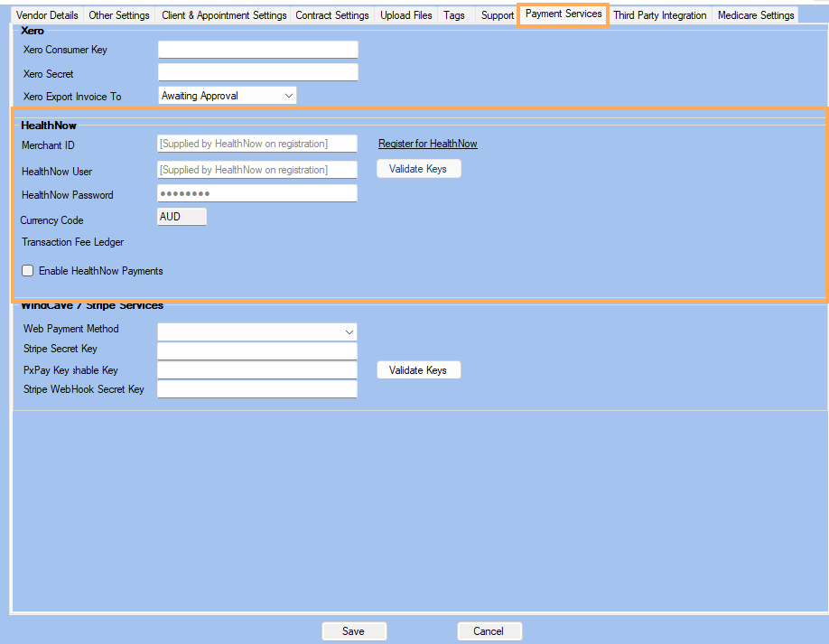The height and width of the screenshot is (644, 829).
Task: Expand the Web Payment Method dropdown
Action: click(x=257, y=332)
